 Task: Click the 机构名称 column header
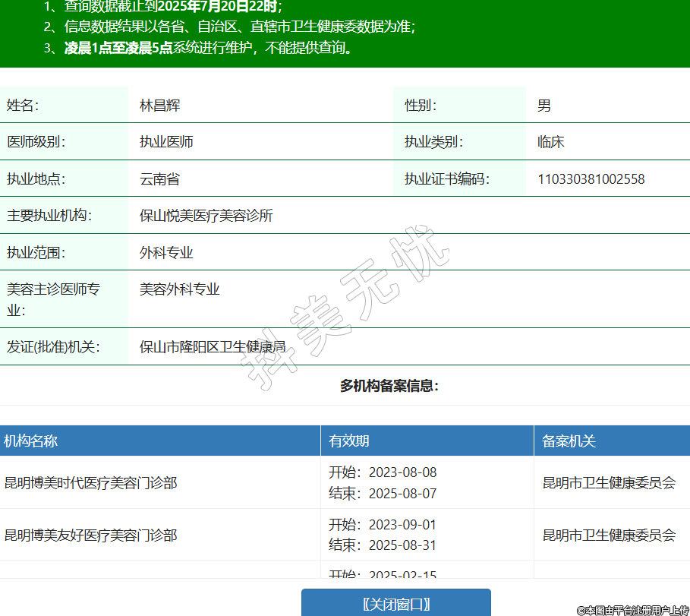point(31,441)
